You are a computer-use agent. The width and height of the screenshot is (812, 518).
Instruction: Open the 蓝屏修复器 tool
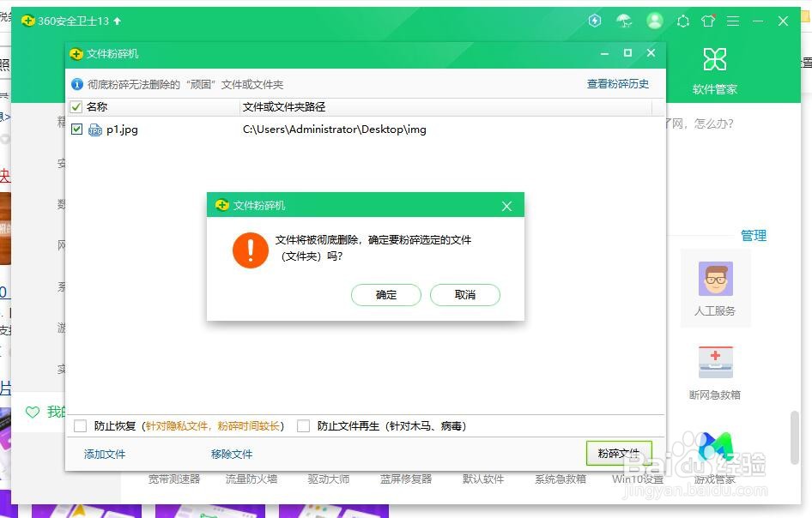coord(406,479)
